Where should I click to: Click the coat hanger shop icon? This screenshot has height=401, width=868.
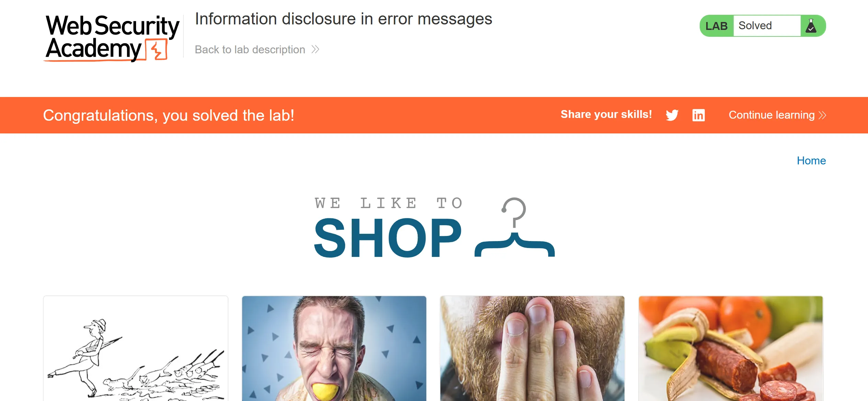[x=514, y=227]
